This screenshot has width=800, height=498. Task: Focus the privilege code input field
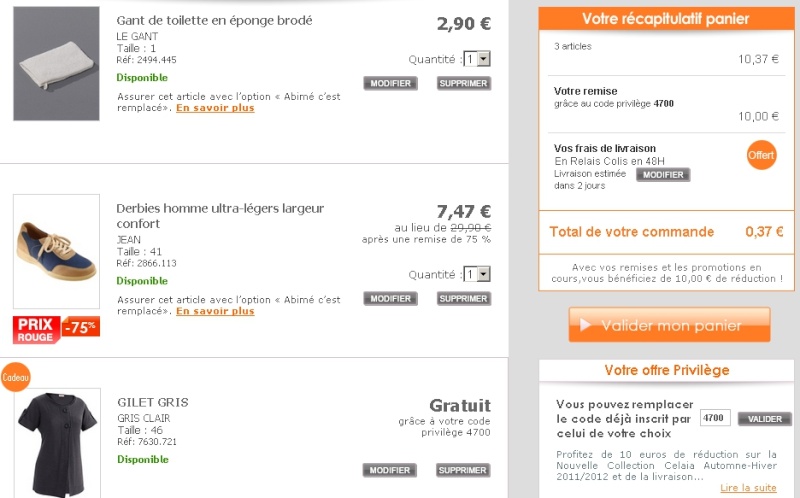coord(715,418)
